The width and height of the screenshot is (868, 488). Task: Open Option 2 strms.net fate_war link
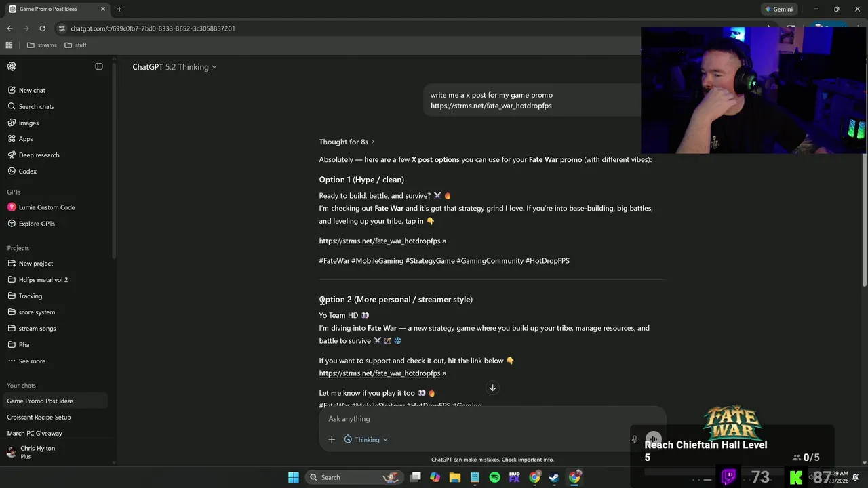(x=382, y=373)
